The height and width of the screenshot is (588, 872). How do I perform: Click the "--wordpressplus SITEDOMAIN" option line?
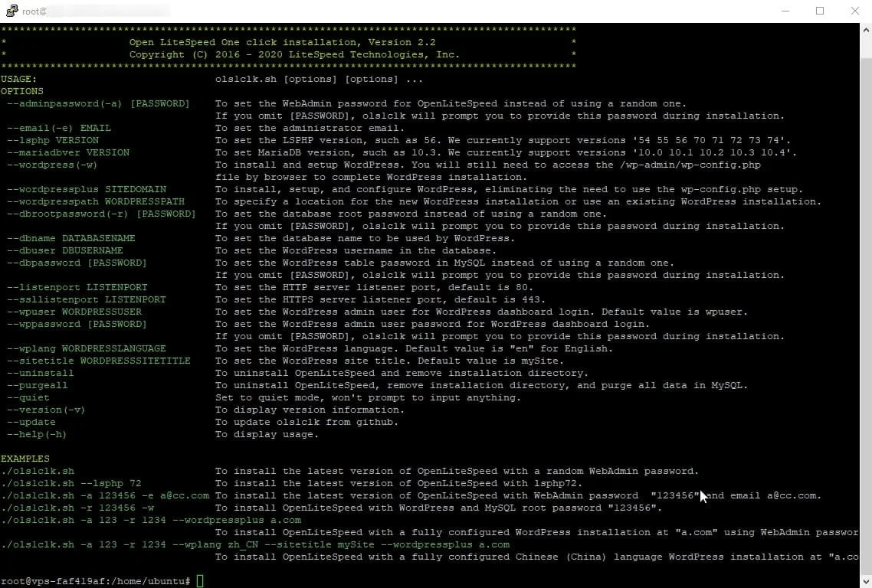(x=86, y=189)
